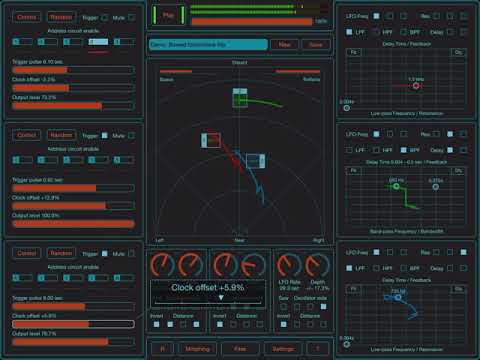Image resolution: width=480 pixels, height=360 pixels.
Task: Click the LFO Depth knob
Action: (317, 266)
